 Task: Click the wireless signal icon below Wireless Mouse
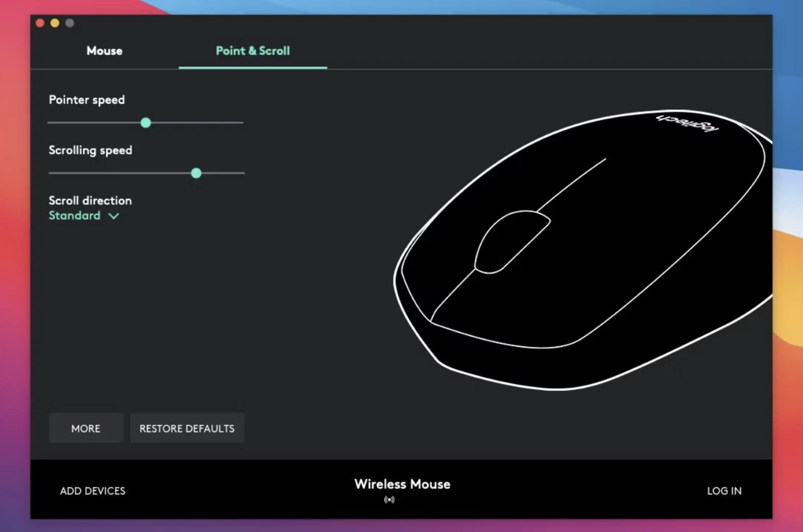coord(389,499)
